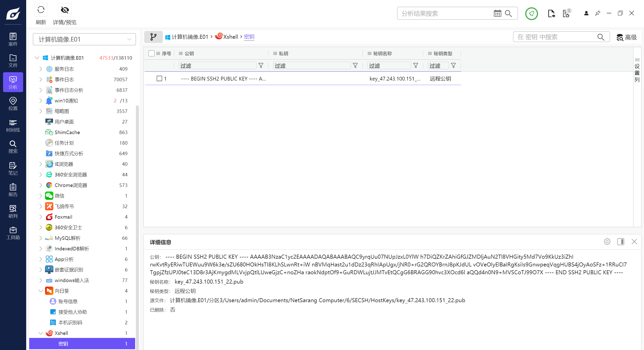Select the Case (案件) sidebar tab
The height and width of the screenshot is (350, 644).
[13, 39]
